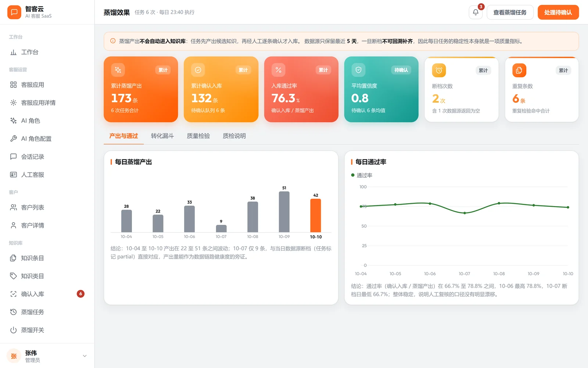Click the clock icon on 断档次数 card
This screenshot has width=588, height=368.
tap(439, 70)
